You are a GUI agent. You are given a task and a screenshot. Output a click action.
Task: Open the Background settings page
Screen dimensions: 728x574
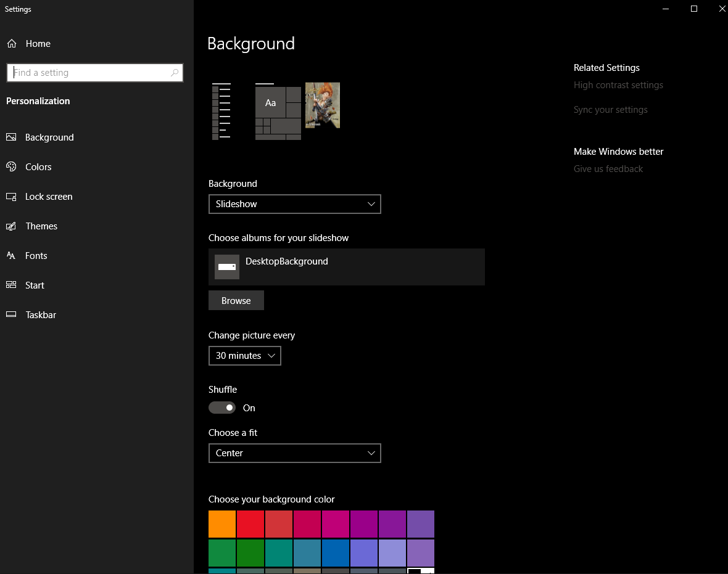[49, 137]
